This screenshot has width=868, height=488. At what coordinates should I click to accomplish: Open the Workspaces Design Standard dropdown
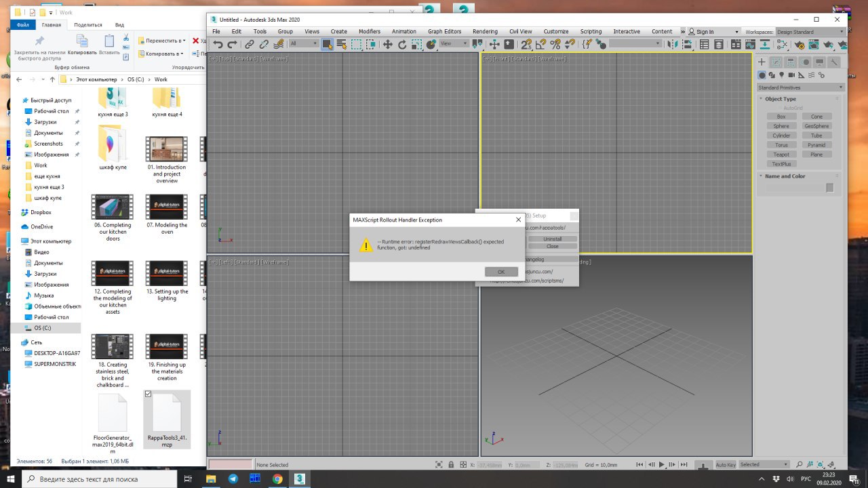point(810,32)
